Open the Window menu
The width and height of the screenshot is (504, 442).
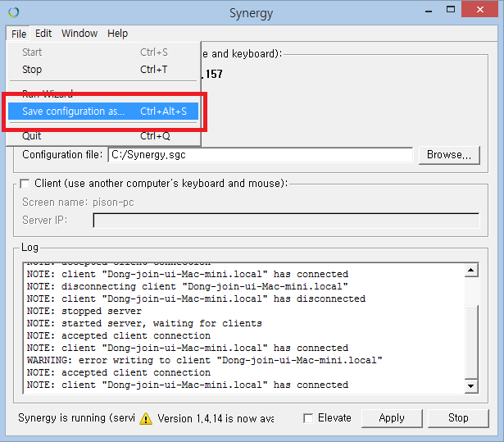79,34
